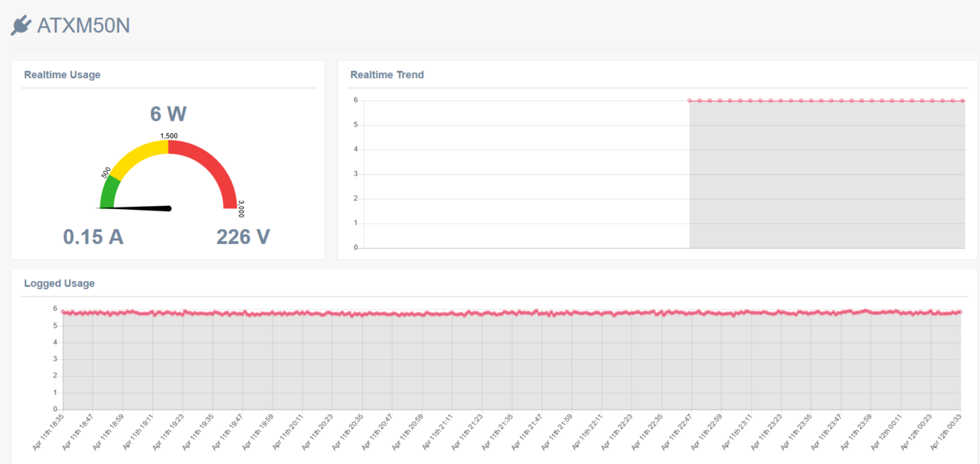
Task: Click the 0.15 A current reading
Action: tap(93, 237)
